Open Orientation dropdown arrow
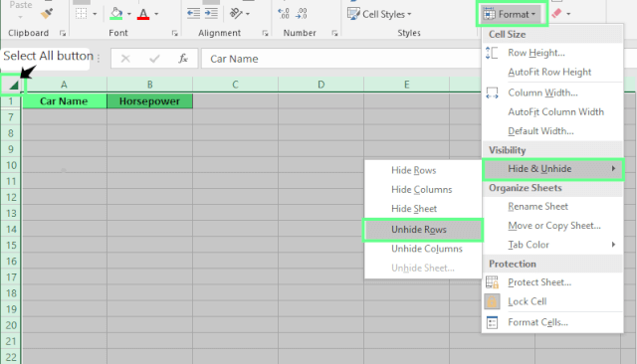Screen dimensions: 637x364 248,14
